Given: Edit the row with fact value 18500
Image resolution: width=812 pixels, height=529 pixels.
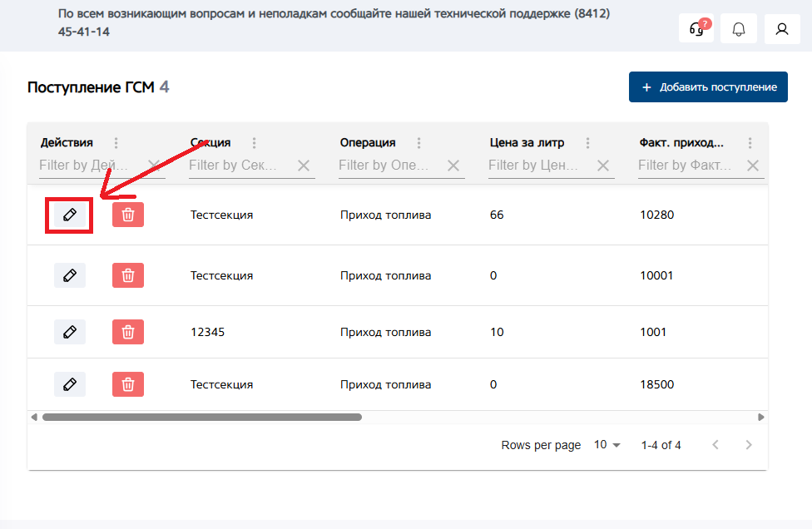Looking at the screenshot, I should click(70, 384).
